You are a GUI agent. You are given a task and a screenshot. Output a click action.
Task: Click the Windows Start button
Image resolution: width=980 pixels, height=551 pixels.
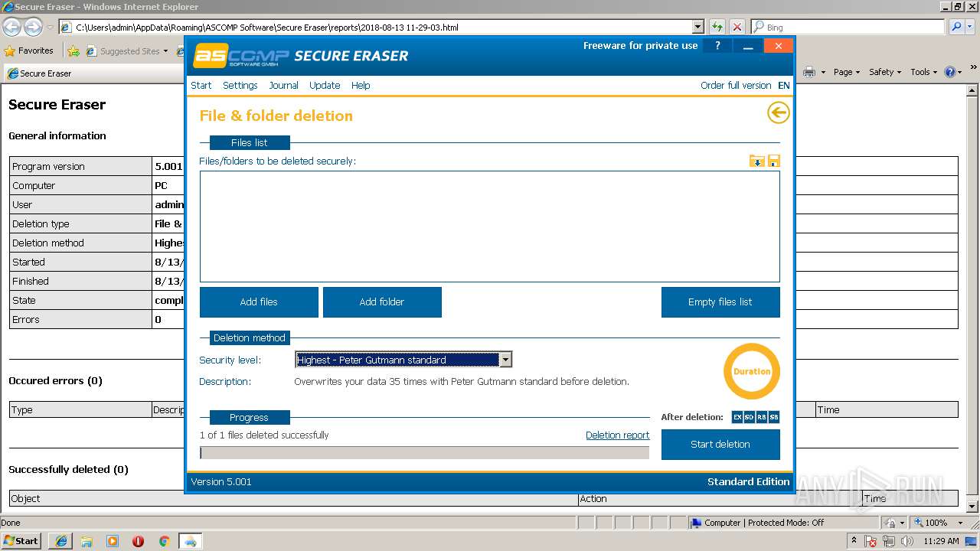pos(21,540)
